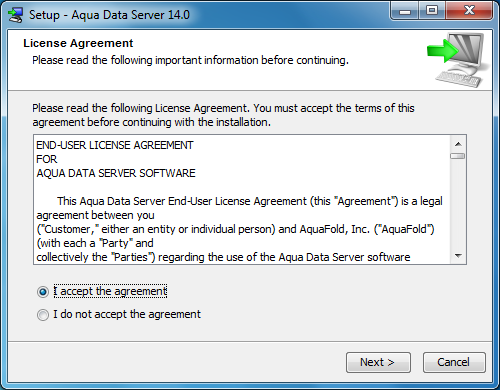Click the 'AquaFold, Inc.' text in the license
Screen dimensions: 500x390
335,229
